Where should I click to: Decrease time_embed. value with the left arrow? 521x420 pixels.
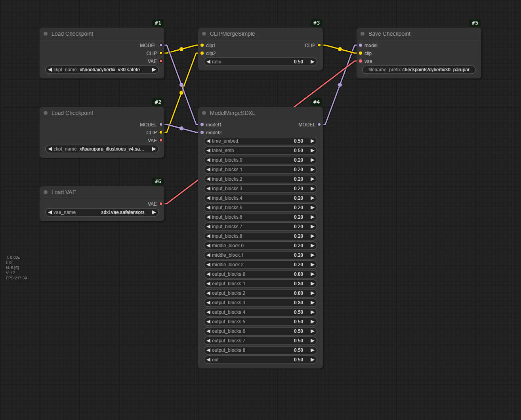tap(208, 141)
